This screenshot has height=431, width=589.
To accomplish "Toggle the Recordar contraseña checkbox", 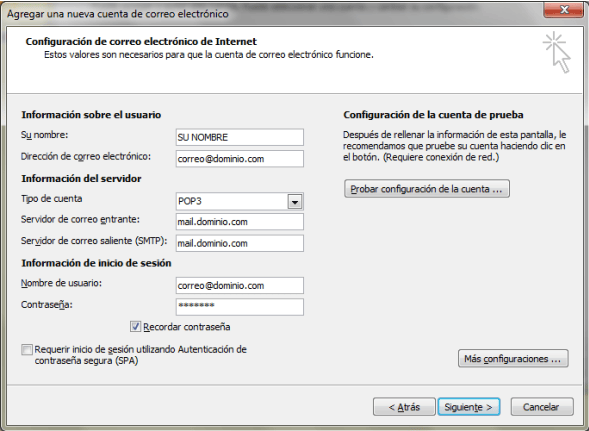I will (135, 327).
